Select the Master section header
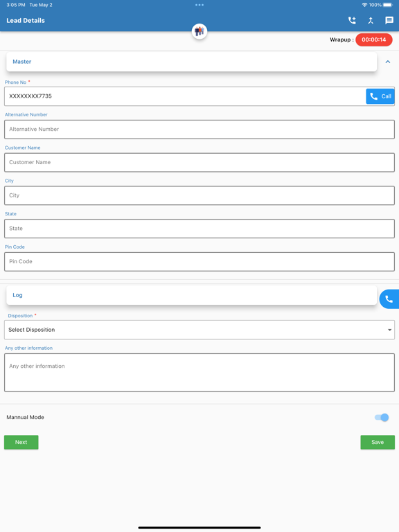The image size is (399, 532). click(x=192, y=62)
